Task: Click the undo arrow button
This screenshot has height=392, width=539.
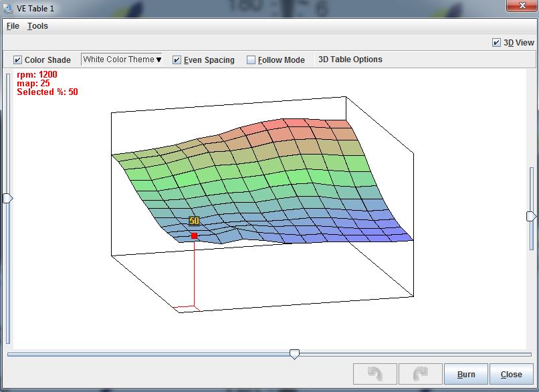Action: 374,374
